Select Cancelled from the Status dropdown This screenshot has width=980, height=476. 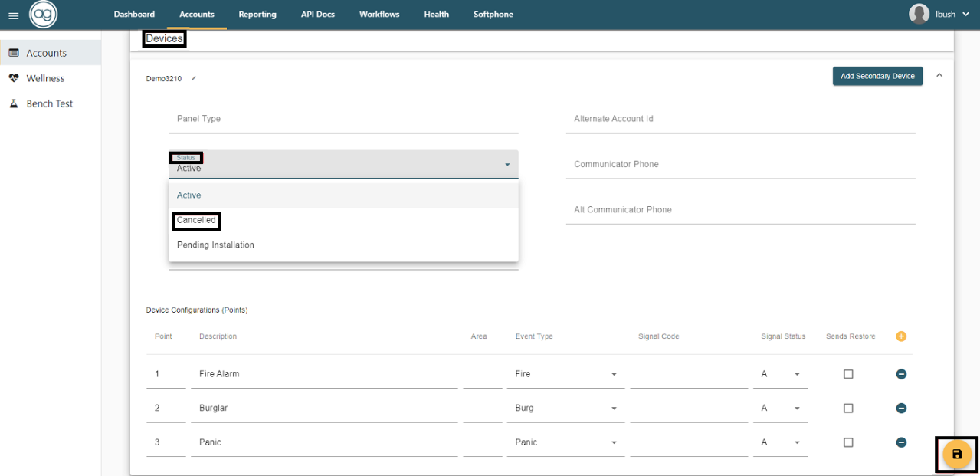197,221
